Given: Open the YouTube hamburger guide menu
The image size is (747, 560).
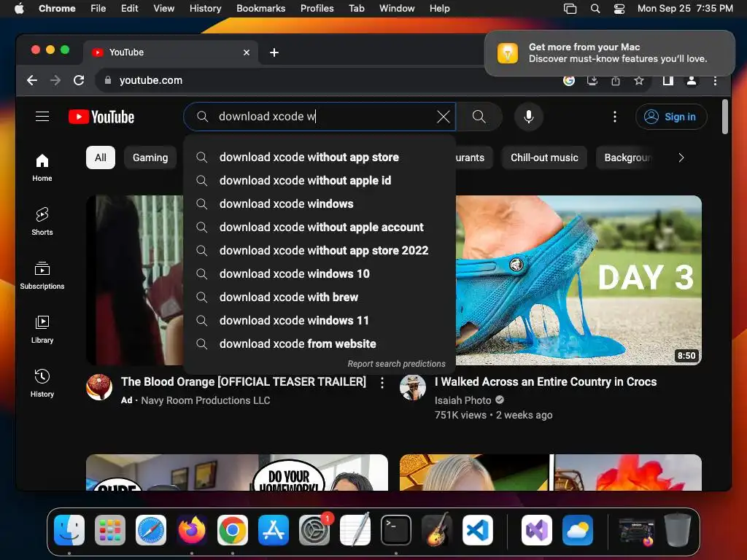Looking at the screenshot, I should (x=42, y=117).
